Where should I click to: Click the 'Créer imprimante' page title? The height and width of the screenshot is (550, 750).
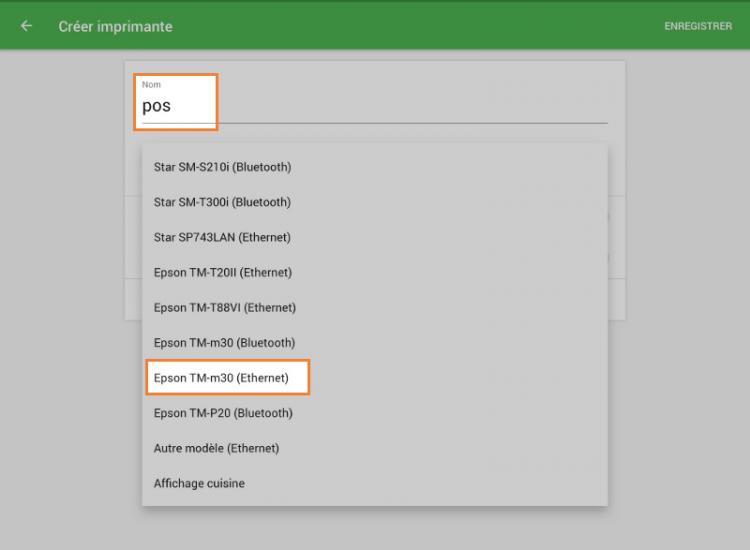coord(115,26)
